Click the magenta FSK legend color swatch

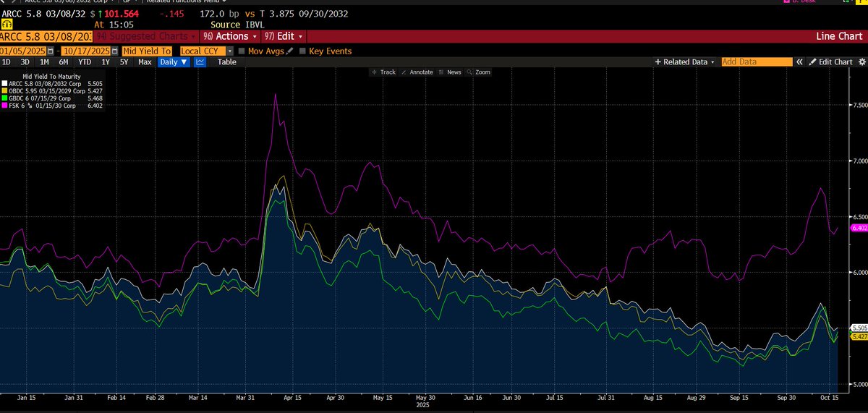pyautogui.click(x=5, y=105)
